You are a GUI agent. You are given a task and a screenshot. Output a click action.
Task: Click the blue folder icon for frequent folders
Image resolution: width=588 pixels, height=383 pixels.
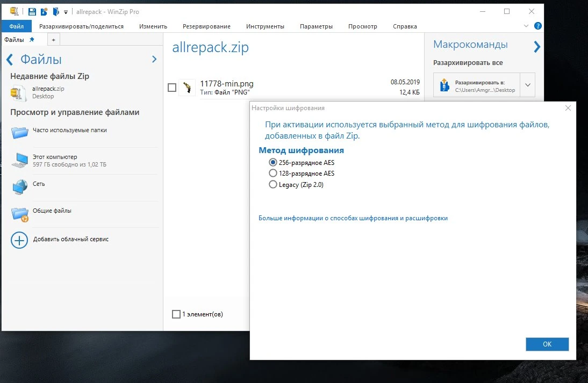click(x=19, y=133)
